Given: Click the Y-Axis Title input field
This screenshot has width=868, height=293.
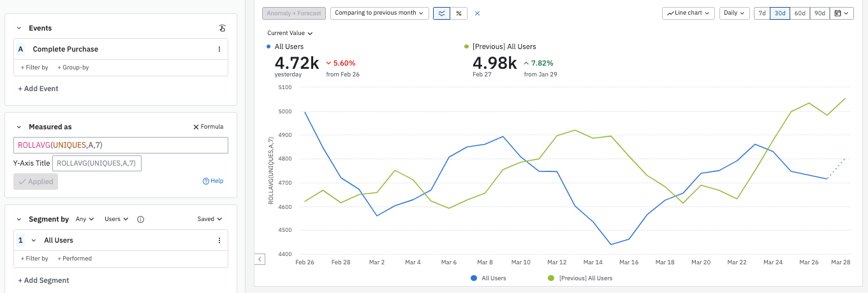Looking at the screenshot, I should pyautogui.click(x=96, y=163).
